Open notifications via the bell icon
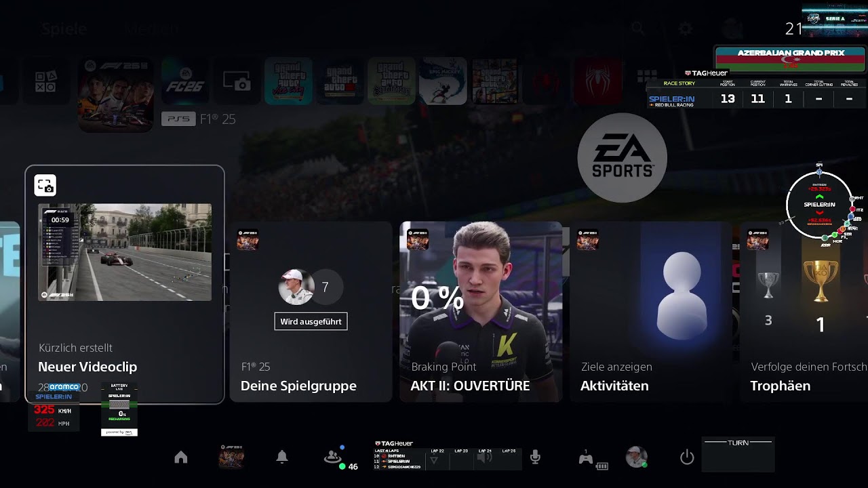Viewport: 868px width, 488px height. point(282,457)
